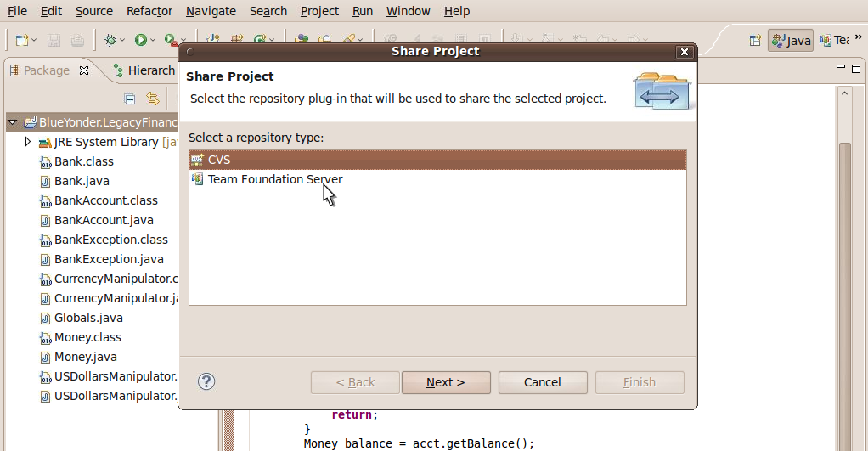Viewport: 868px width, 451px height.
Task: Click Cancel in Share Project dialog
Action: [543, 382]
